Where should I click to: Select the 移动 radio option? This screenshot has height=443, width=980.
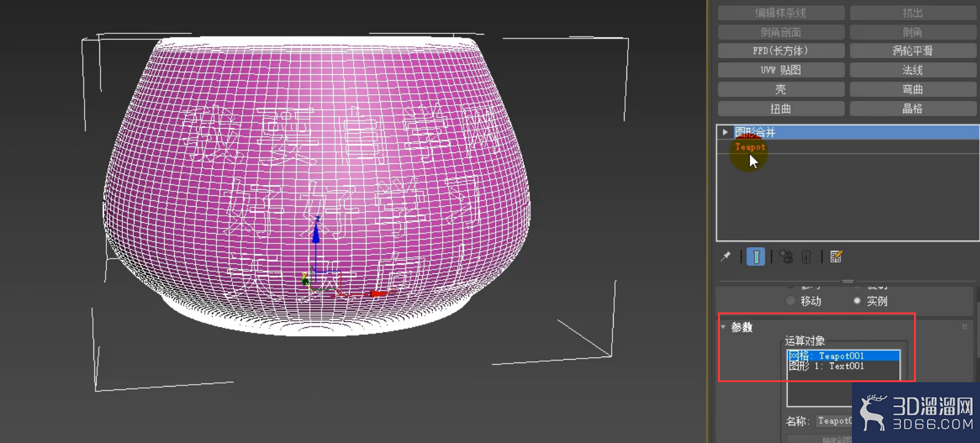pos(790,301)
